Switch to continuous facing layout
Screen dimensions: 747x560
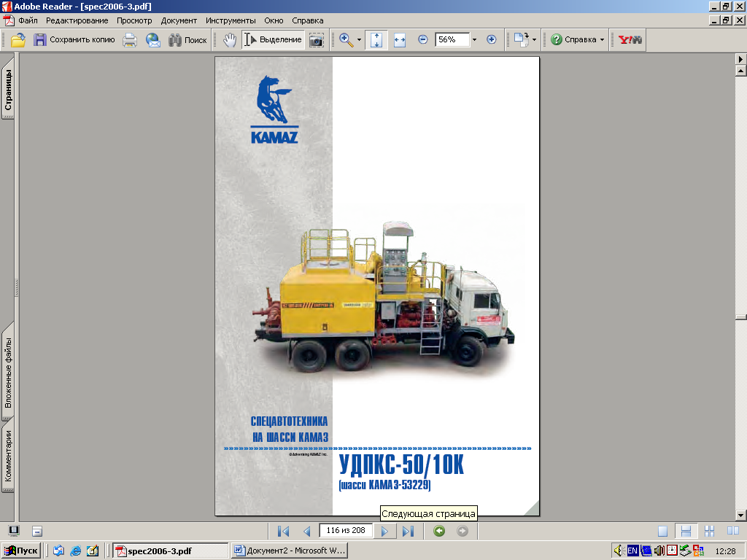tap(709, 531)
